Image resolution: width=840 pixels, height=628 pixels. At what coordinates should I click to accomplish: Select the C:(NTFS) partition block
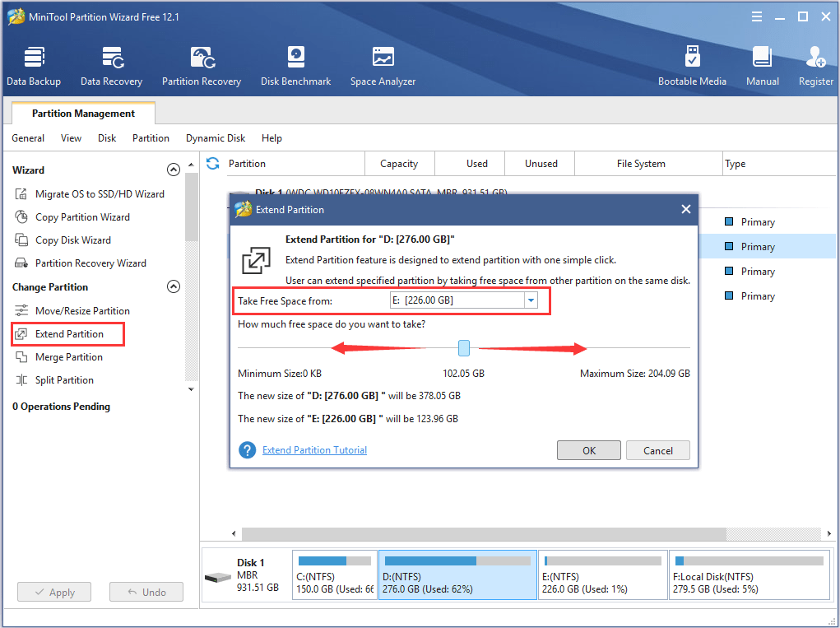tap(335, 575)
